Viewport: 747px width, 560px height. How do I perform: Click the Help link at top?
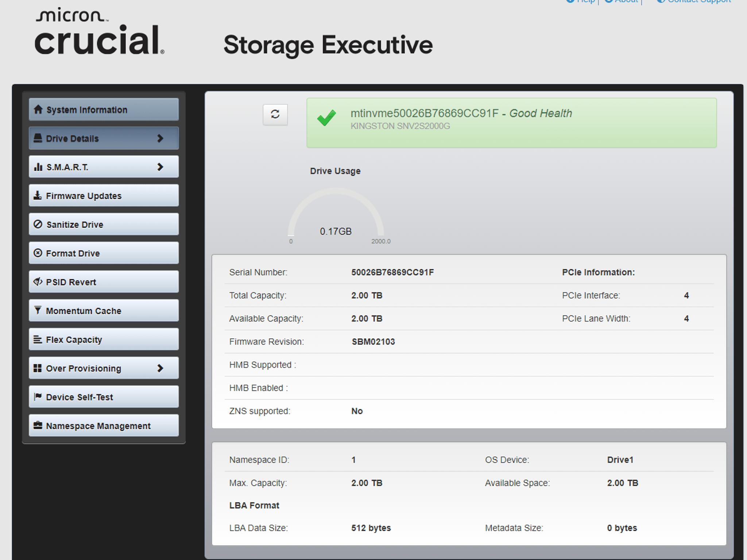click(x=581, y=1)
